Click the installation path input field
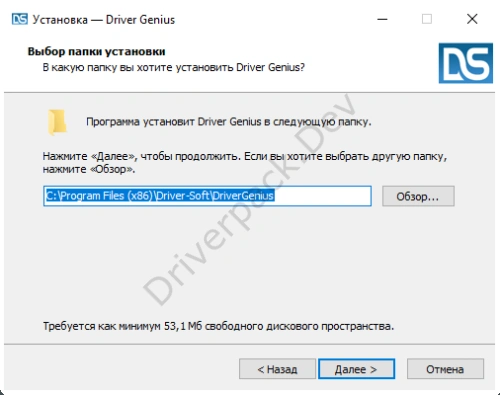 (207, 196)
